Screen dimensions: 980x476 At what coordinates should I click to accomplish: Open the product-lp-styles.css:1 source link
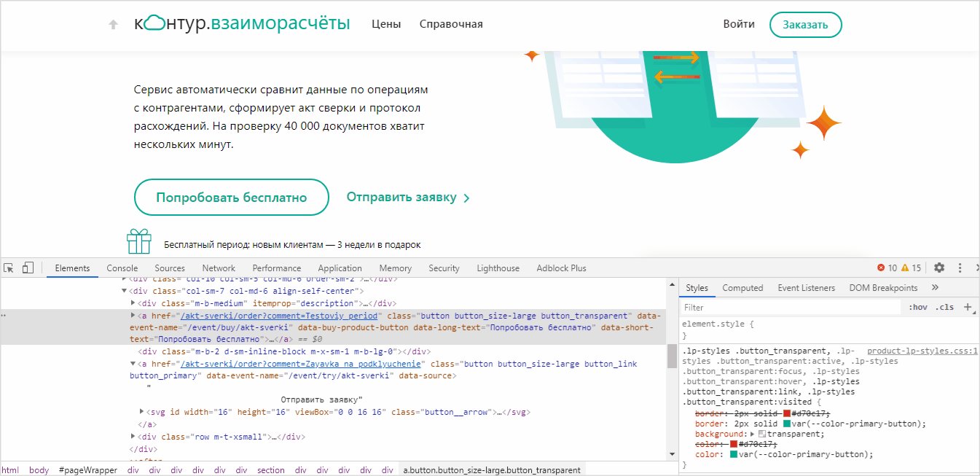[x=922, y=351]
